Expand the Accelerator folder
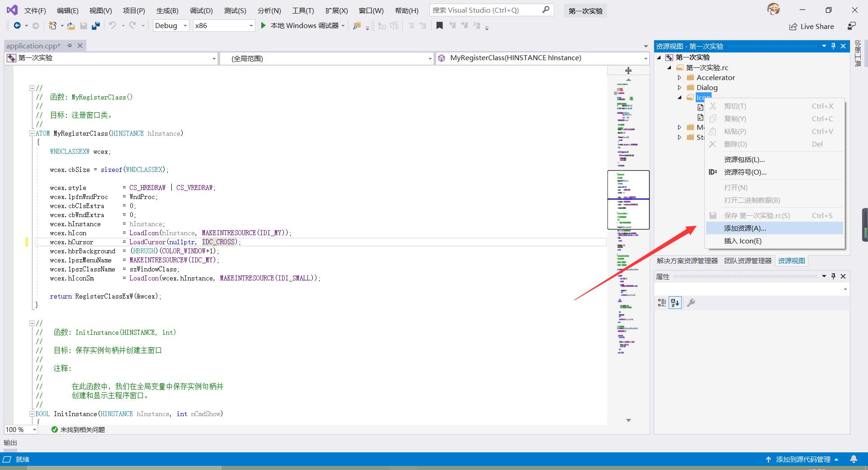 (679, 77)
